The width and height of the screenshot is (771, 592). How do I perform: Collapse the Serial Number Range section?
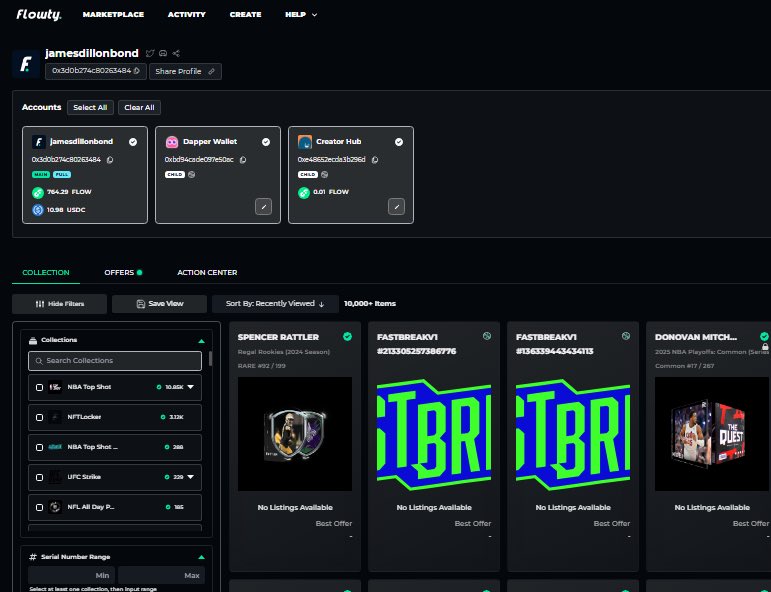201,557
